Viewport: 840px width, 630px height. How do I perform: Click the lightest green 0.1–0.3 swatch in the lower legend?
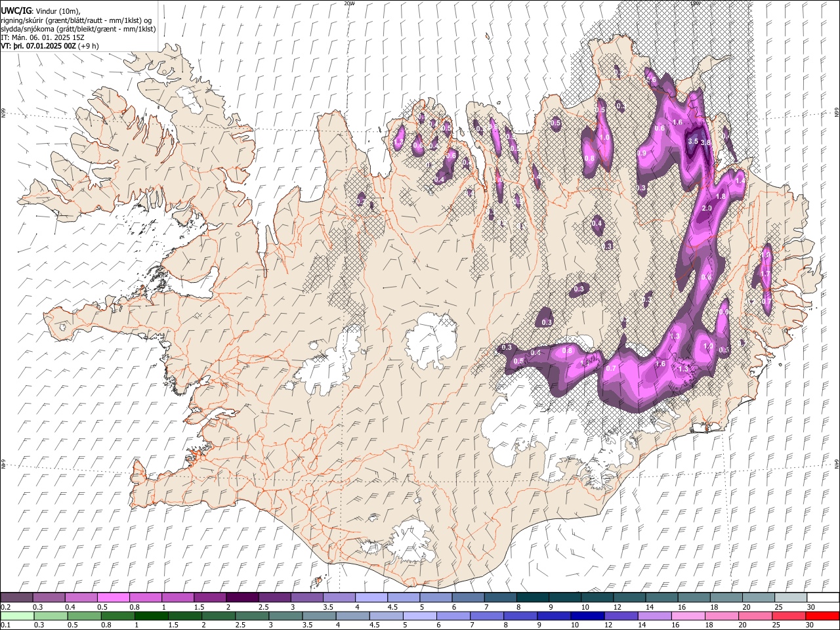tap(17, 616)
